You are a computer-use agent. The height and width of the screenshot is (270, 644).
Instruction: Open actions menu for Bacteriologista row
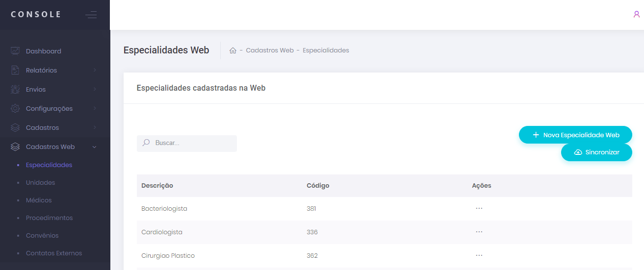[479, 208]
